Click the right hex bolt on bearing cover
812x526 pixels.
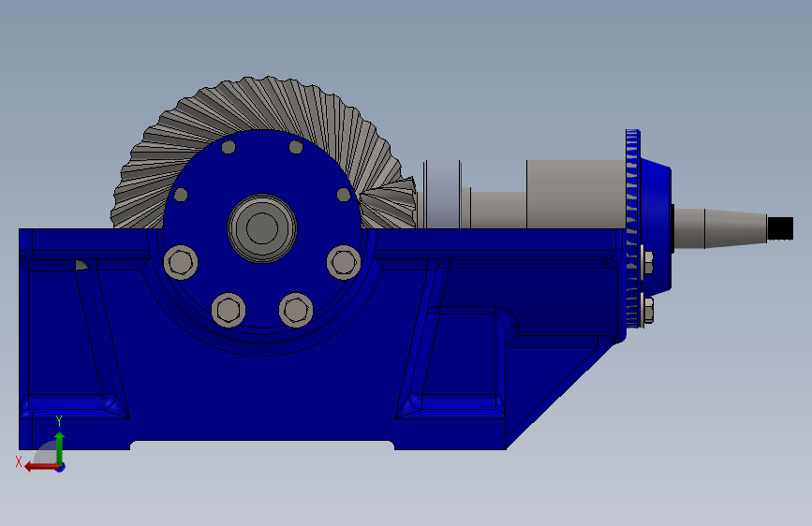coord(344,262)
